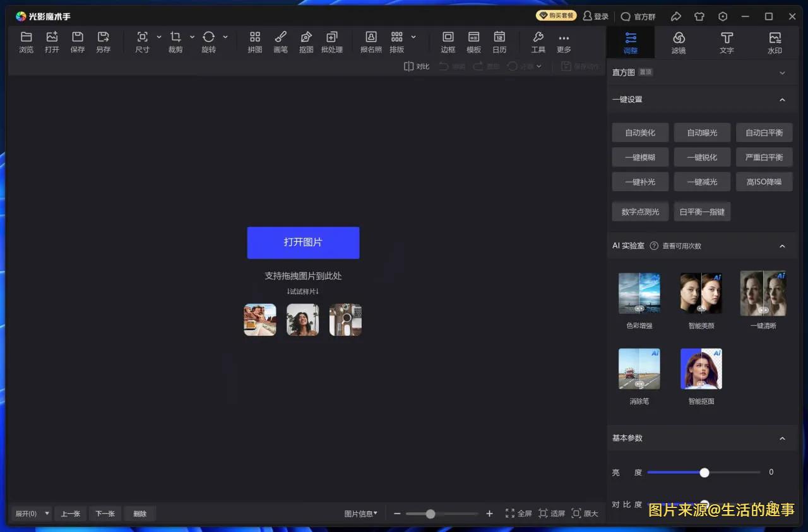Open the 水印 watermark tab

tap(775, 42)
